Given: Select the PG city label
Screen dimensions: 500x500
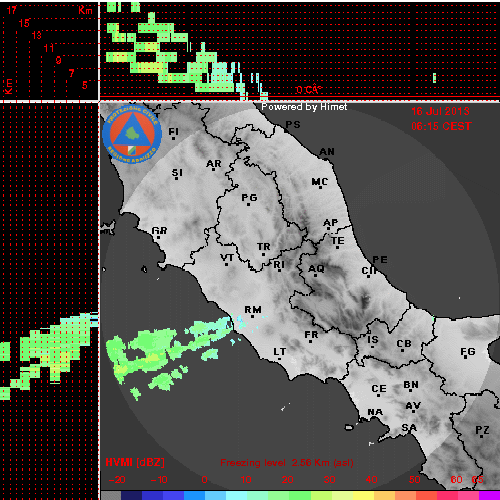Looking at the screenshot, I should pyautogui.click(x=249, y=198).
